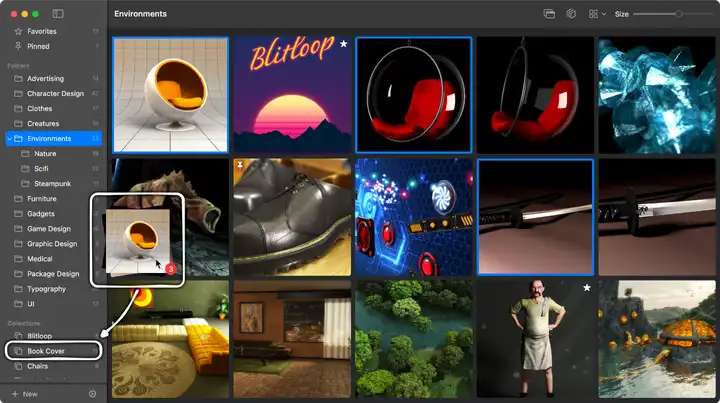Select the Graphic Design folder
This screenshot has height=403, width=720.
(54, 244)
